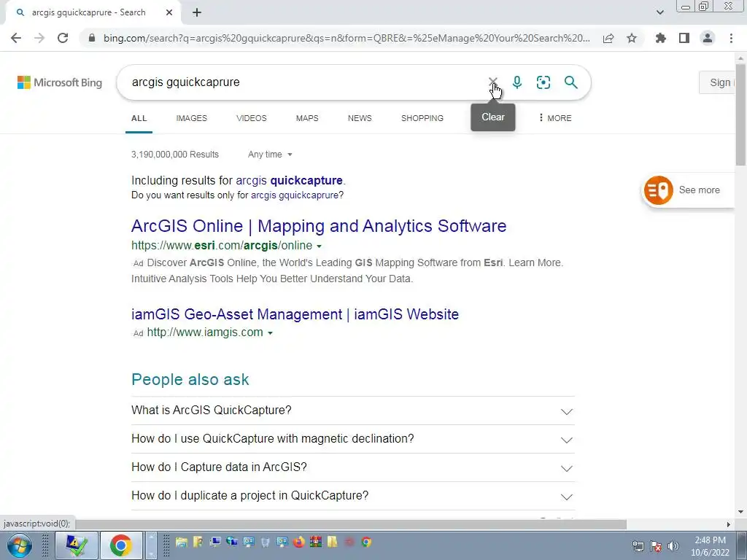Click scroll-right arrow on horizontal scrollbar
This screenshot has height=560, width=747.
pyautogui.click(x=728, y=524)
